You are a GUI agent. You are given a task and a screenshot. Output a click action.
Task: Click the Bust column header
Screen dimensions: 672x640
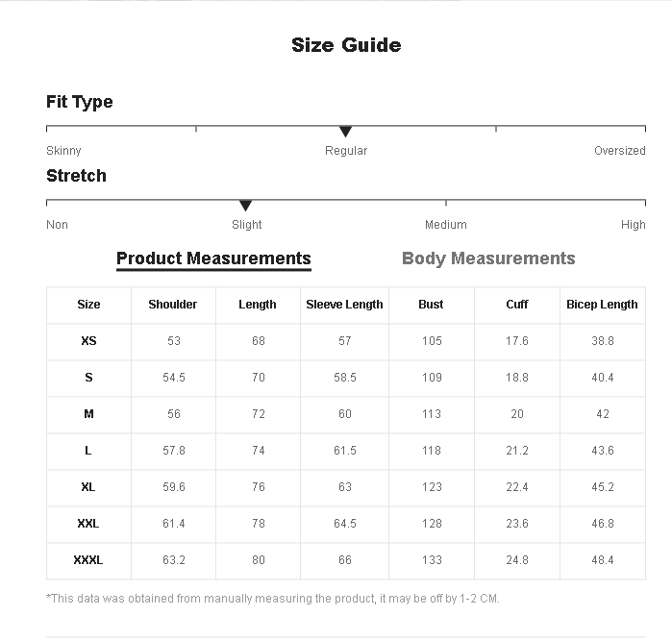pyautogui.click(x=431, y=305)
